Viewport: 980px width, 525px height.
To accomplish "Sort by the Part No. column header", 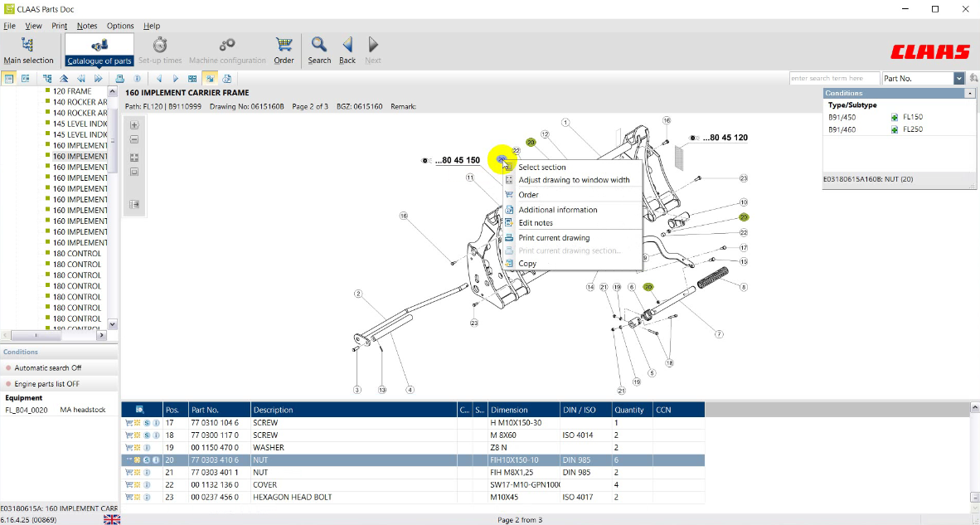I will (x=219, y=410).
